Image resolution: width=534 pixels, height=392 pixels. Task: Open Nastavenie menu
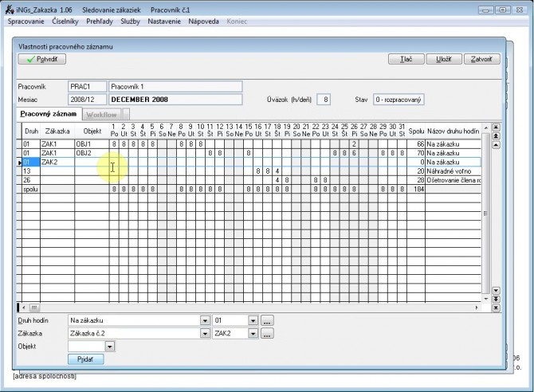pos(164,22)
